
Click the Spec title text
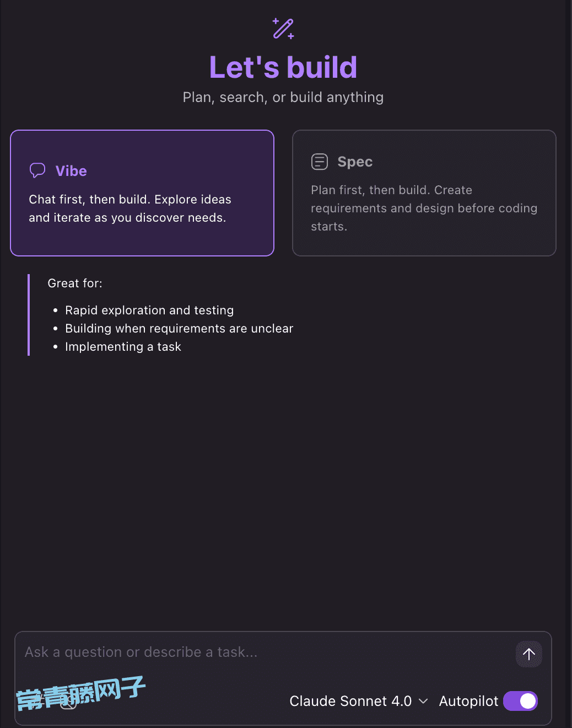pyautogui.click(x=355, y=162)
